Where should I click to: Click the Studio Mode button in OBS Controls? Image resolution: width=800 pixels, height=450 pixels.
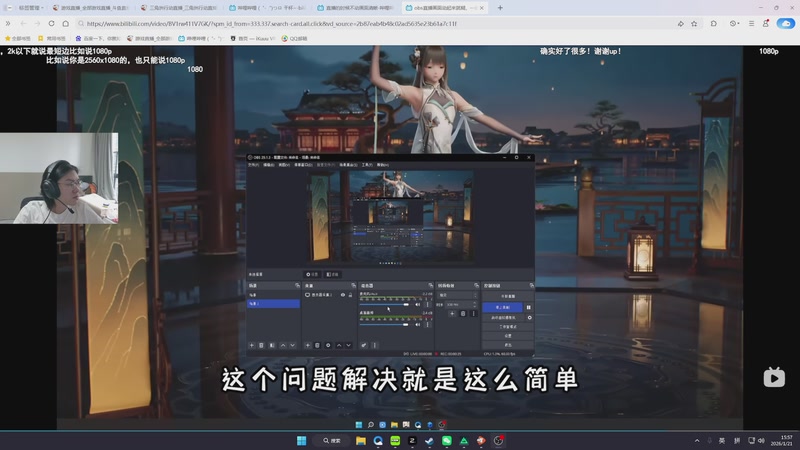pyautogui.click(x=508, y=327)
